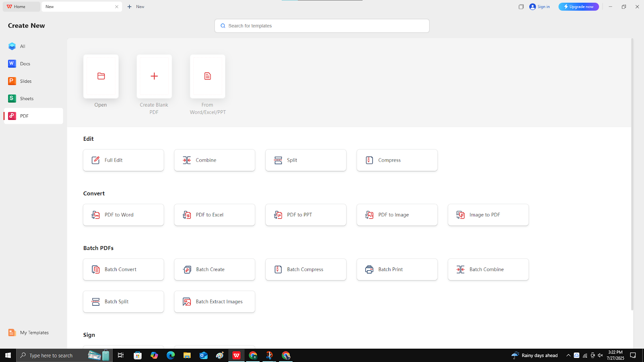This screenshot has width=644, height=362.
Task: Open the notification center
Action: [633, 355]
